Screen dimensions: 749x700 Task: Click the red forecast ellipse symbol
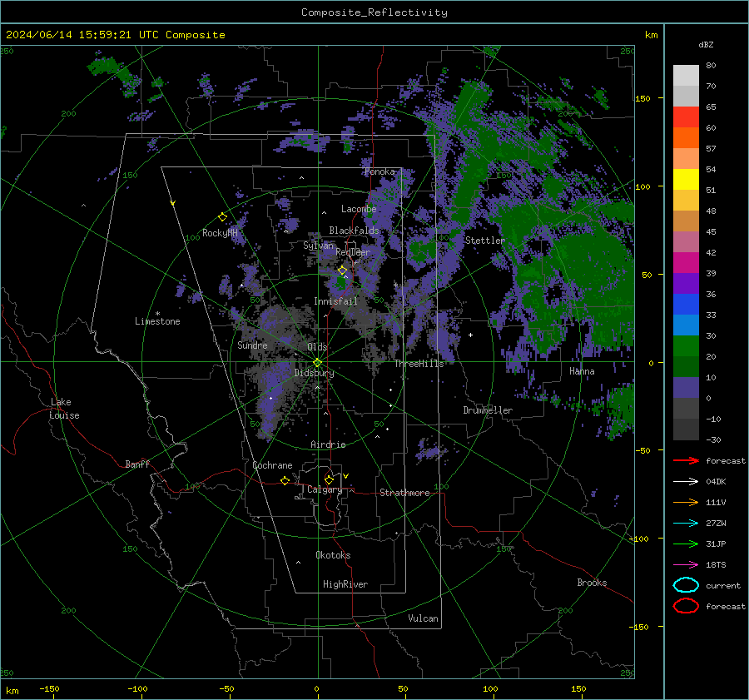686,606
